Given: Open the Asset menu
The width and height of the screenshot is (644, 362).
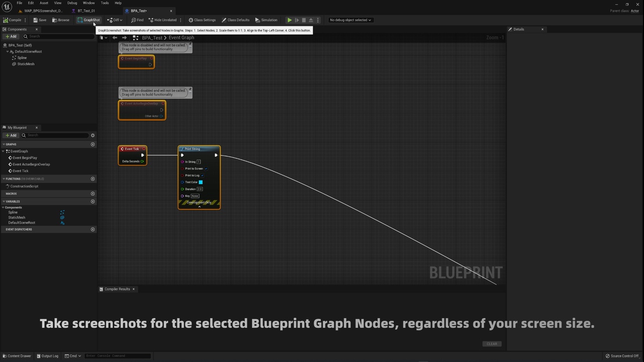Looking at the screenshot, I should tap(44, 3).
